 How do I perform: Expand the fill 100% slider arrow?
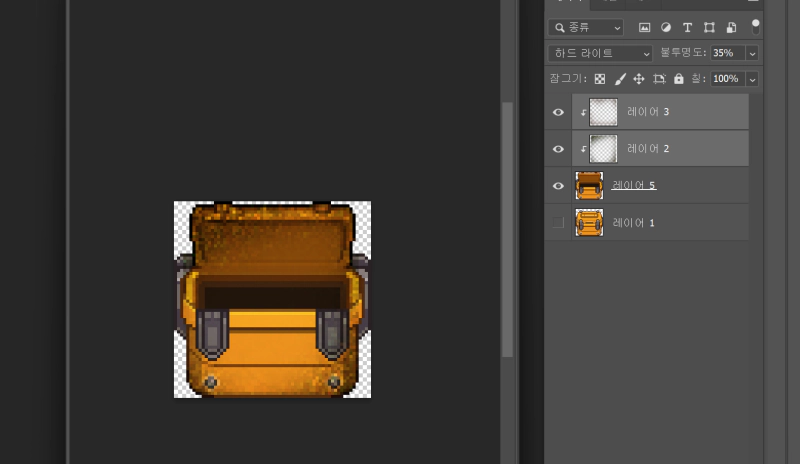pyautogui.click(x=752, y=79)
